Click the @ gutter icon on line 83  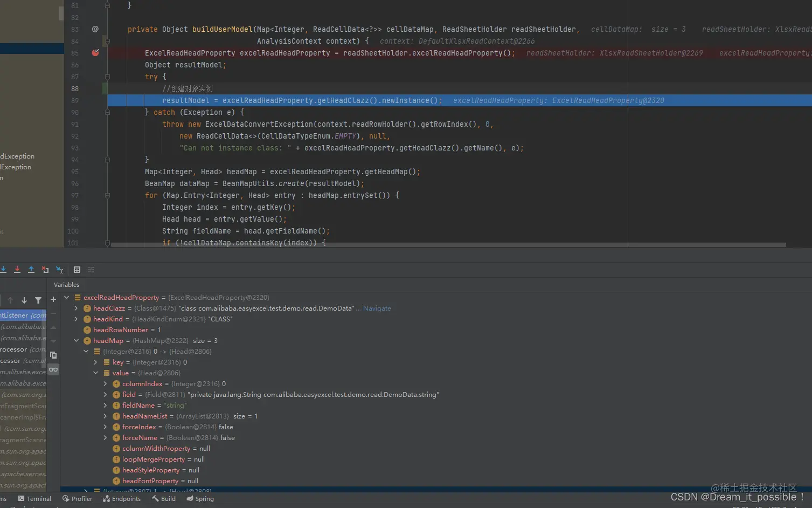pos(95,29)
